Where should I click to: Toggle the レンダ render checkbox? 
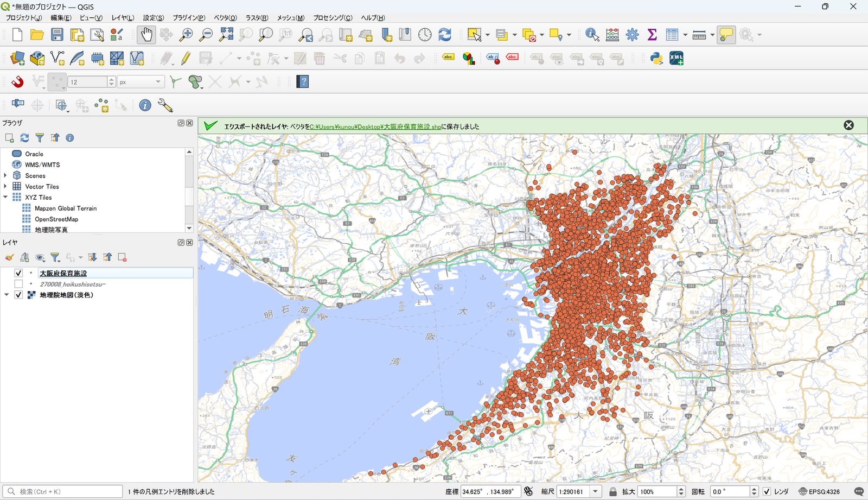tap(767, 492)
